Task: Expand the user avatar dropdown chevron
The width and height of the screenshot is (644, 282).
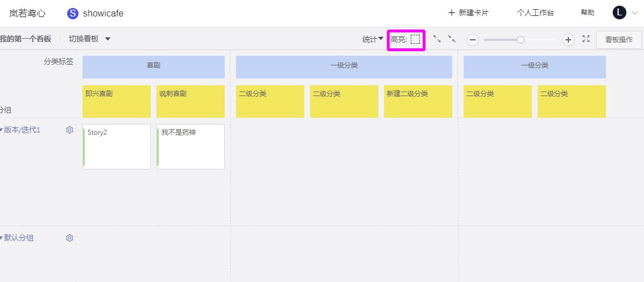Action: coord(634,13)
